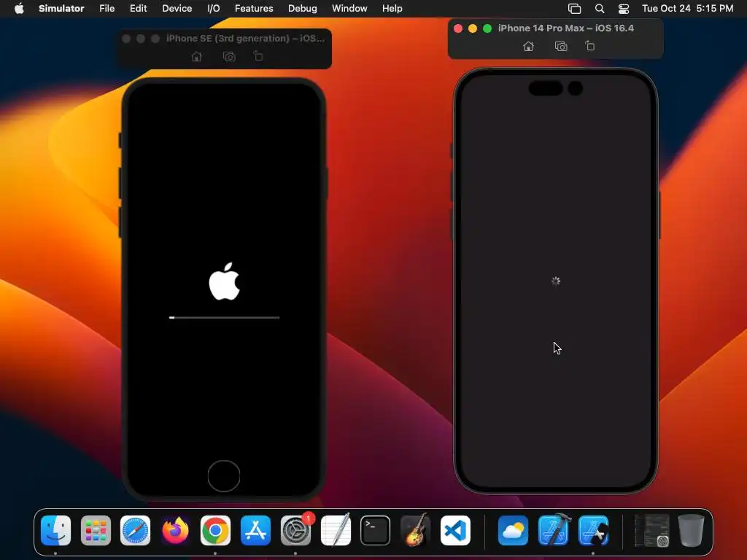
Task: Open Terminal from the Dock
Action: tap(376, 530)
